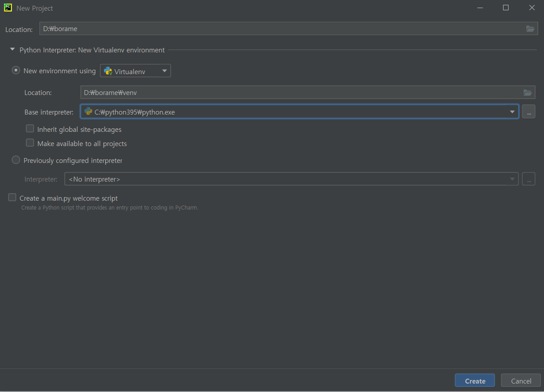Click the welcome script description text
Viewport: 544px width, 392px height.
click(x=110, y=208)
